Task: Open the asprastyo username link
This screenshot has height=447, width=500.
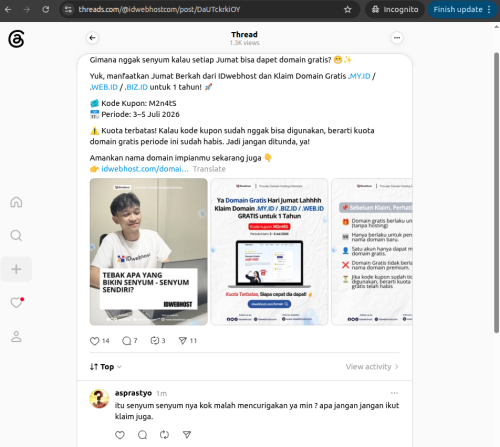Action: [133, 393]
